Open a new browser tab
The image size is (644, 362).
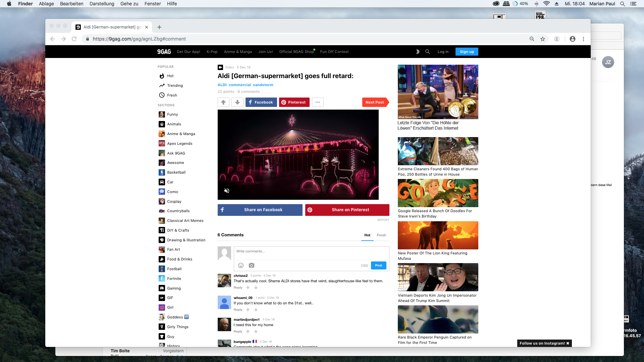159,27
